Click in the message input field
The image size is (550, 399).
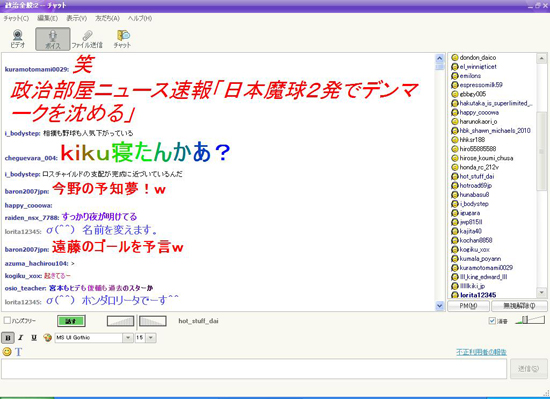coord(254,368)
